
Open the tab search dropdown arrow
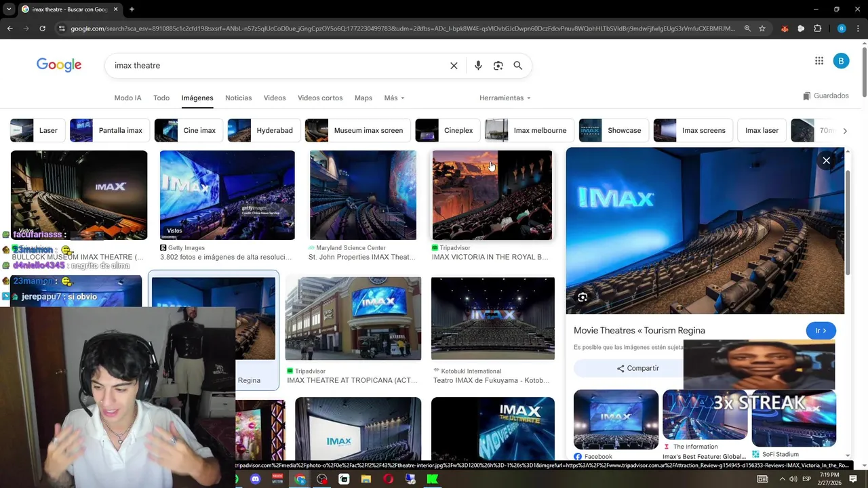pyautogui.click(x=8, y=9)
